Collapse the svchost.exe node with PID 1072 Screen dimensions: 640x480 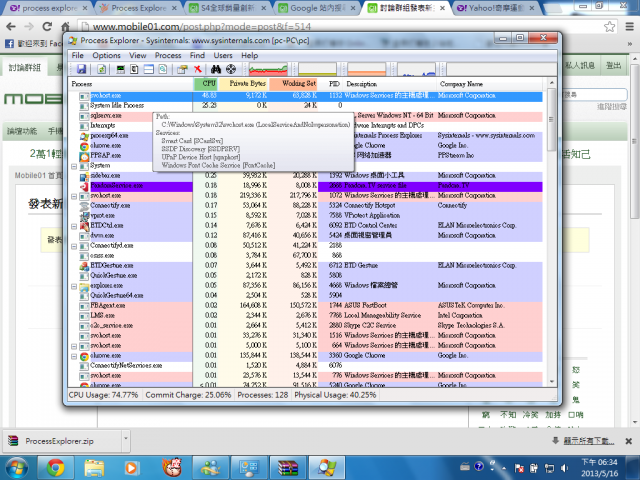pos(74,196)
